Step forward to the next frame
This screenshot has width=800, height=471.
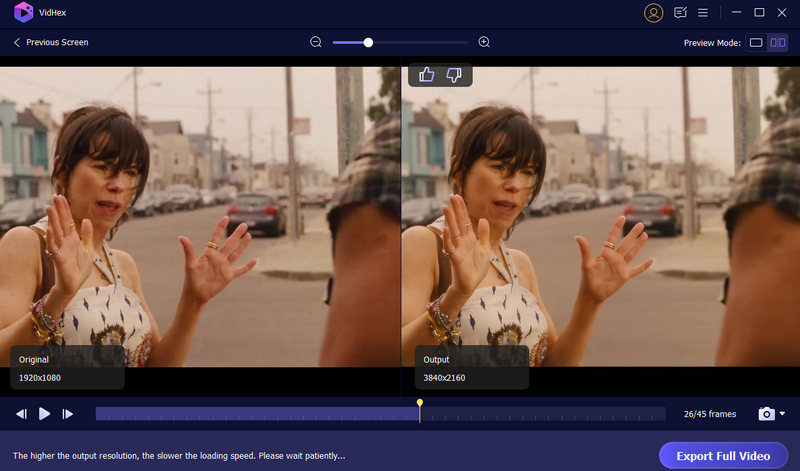click(x=68, y=414)
